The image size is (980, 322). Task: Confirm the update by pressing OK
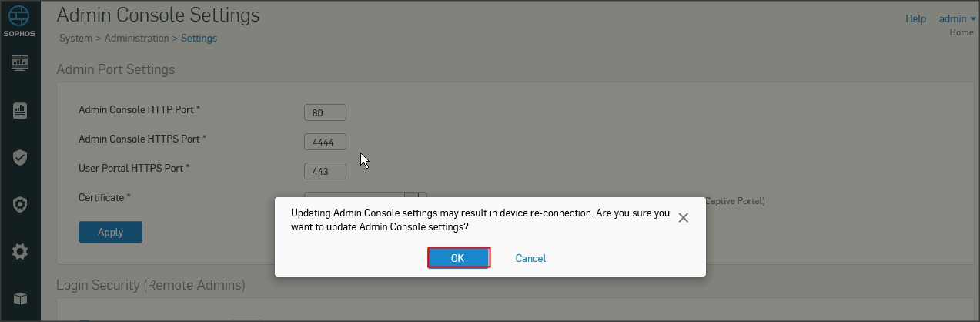[458, 258]
